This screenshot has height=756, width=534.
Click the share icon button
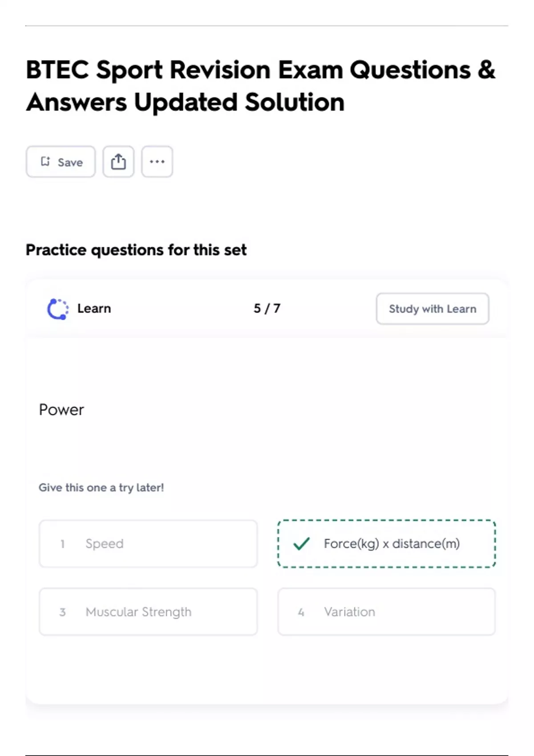point(118,161)
